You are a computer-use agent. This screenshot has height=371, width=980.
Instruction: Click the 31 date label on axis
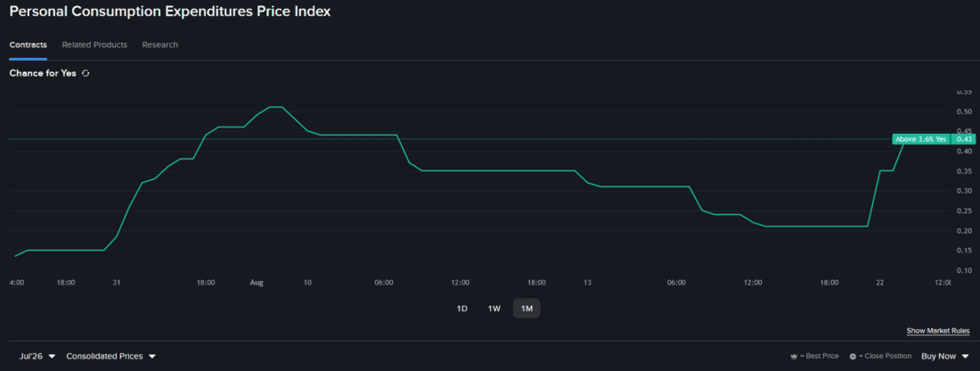117,283
